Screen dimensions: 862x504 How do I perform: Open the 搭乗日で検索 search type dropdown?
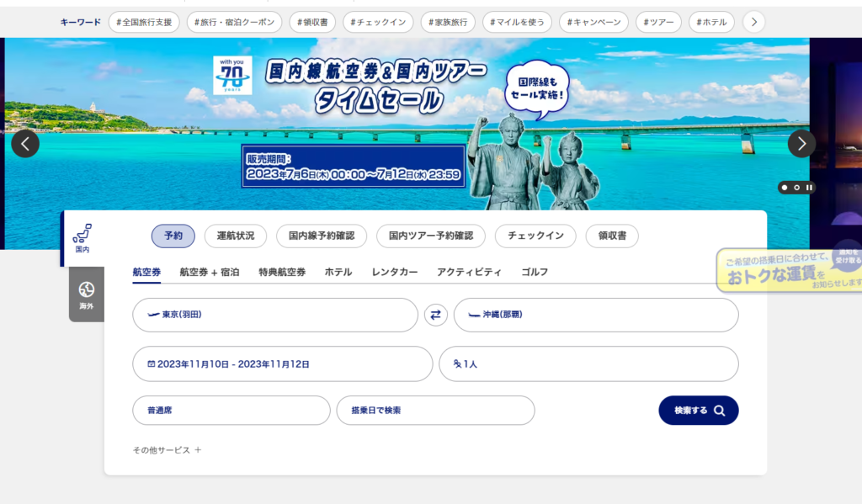pyautogui.click(x=435, y=411)
